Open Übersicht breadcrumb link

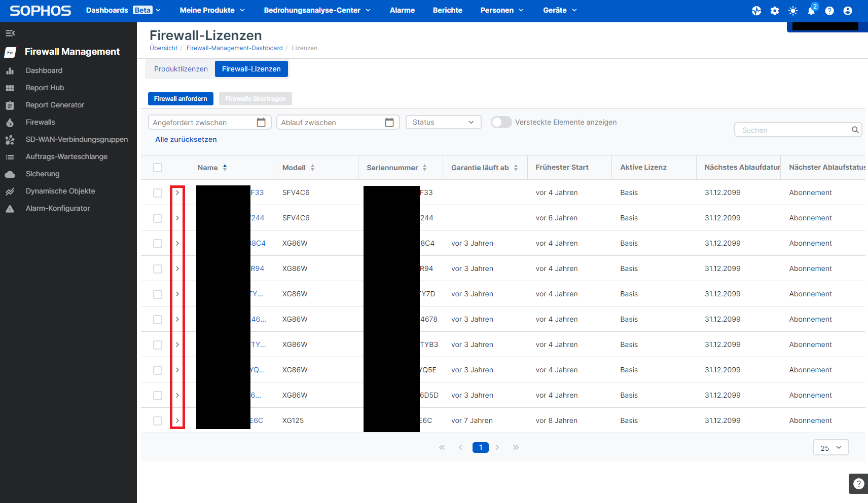click(x=163, y=48)
